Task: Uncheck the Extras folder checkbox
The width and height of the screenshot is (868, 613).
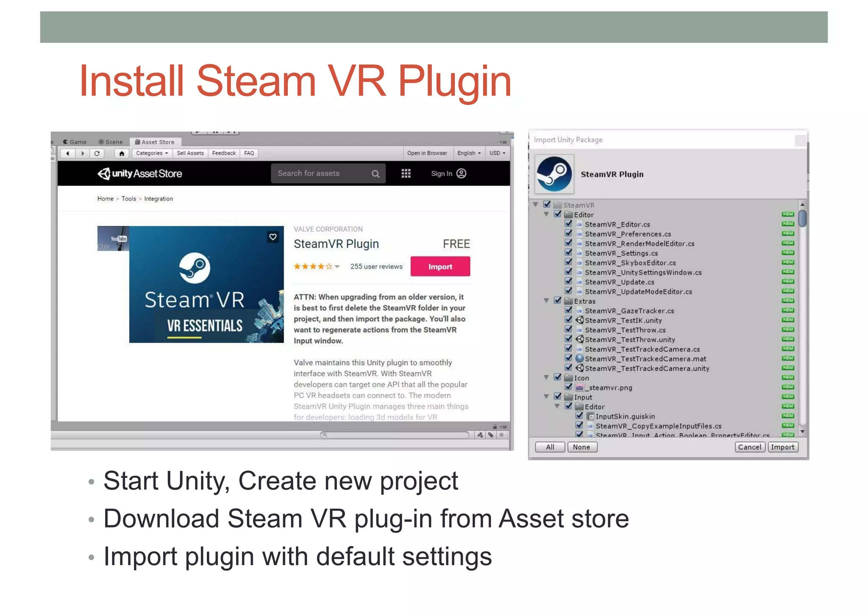Action: point(558,300)
